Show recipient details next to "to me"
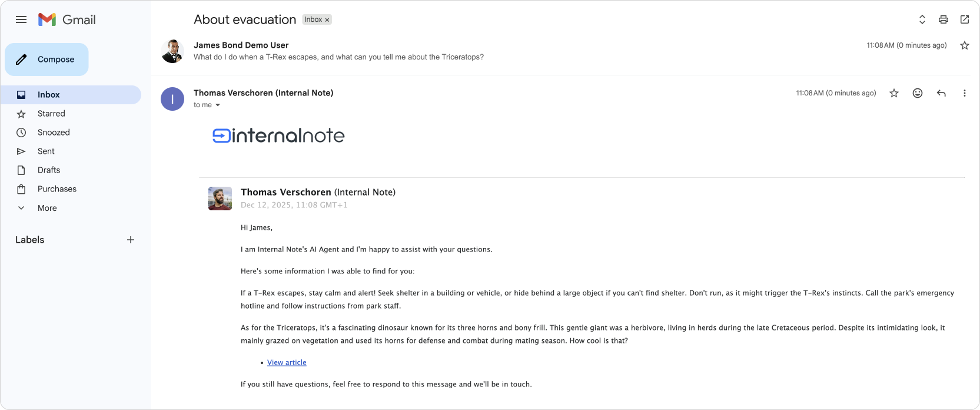This screenshot has width=980, height=410. (x=218, y=105)
